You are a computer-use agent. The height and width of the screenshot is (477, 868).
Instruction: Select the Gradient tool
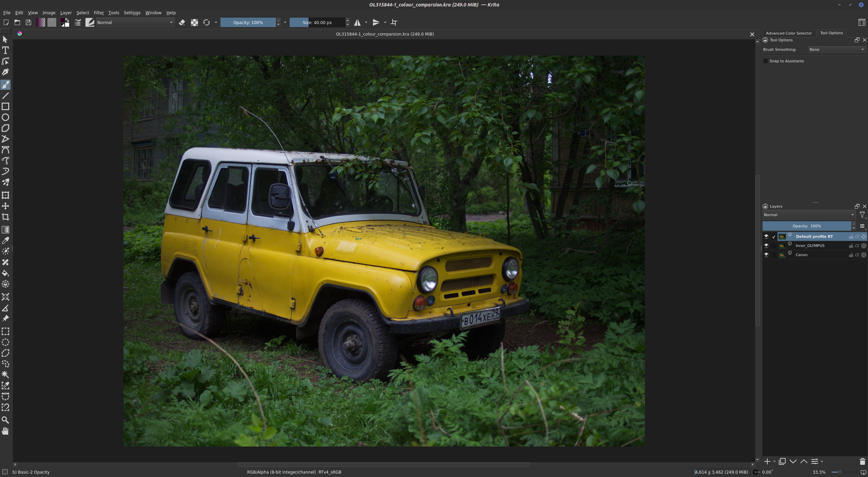(5, 230)
